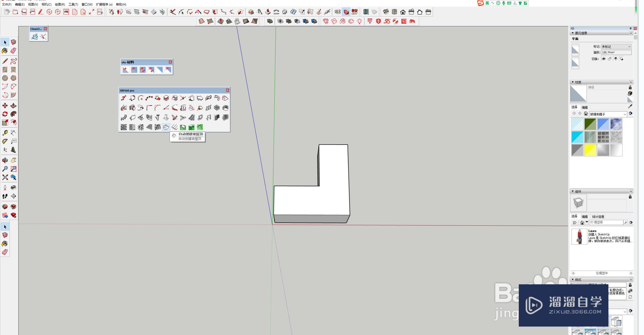Collapse the 组件 panel
This screenshot has height=335, width=644.
573,191
